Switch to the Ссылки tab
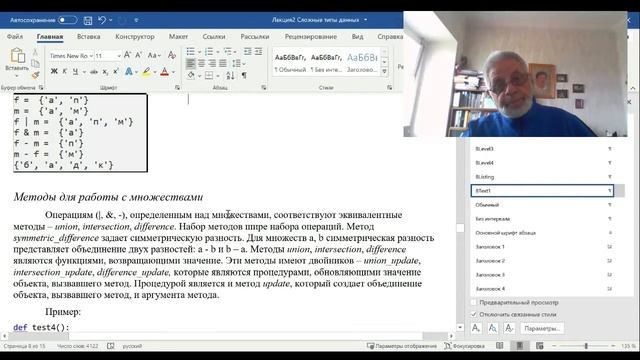 (x=214, y=36)
